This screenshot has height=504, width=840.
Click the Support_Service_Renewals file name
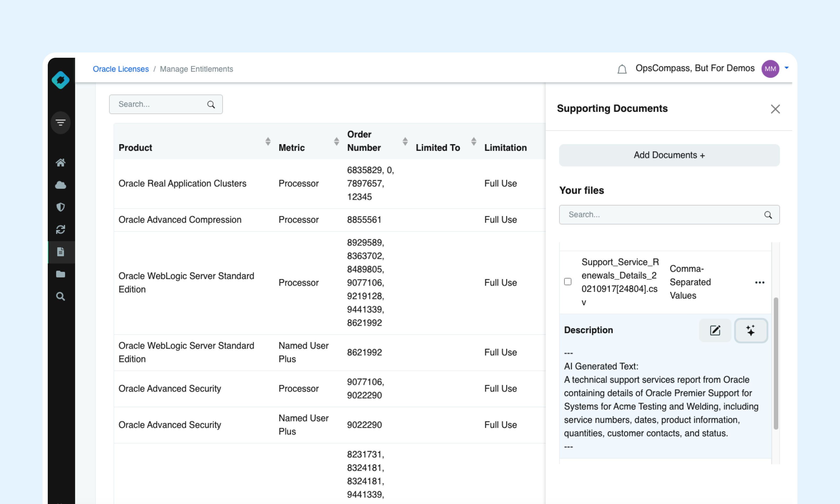[620, 282]
